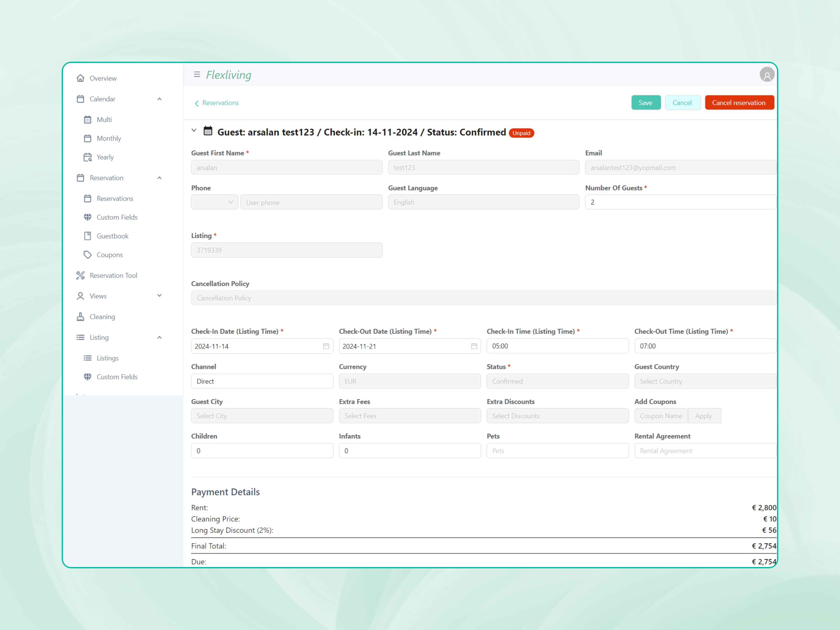840x630 pixels.
Task: Click the calendar icon in check-in date field
Action: click(326, 346)
